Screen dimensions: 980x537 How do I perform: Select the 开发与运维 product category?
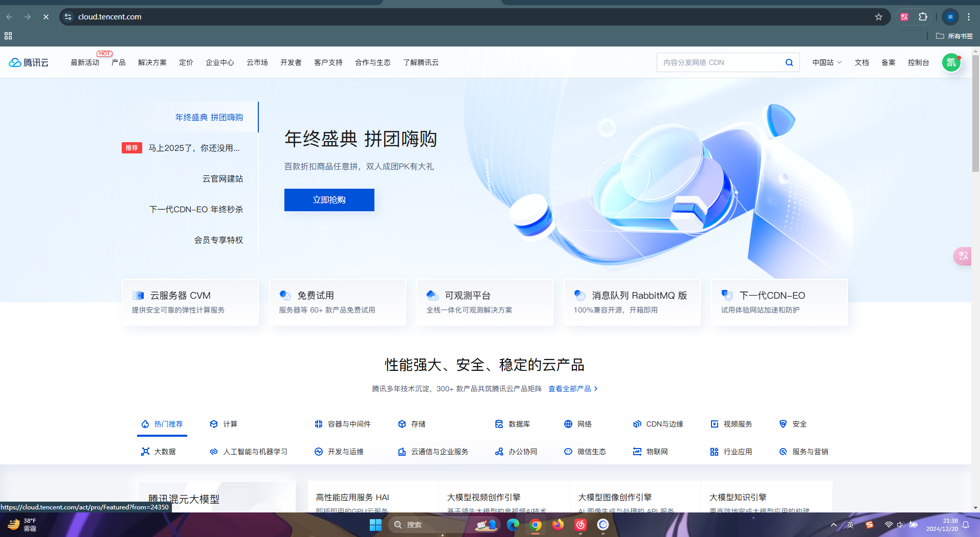[x=339, y=452]
